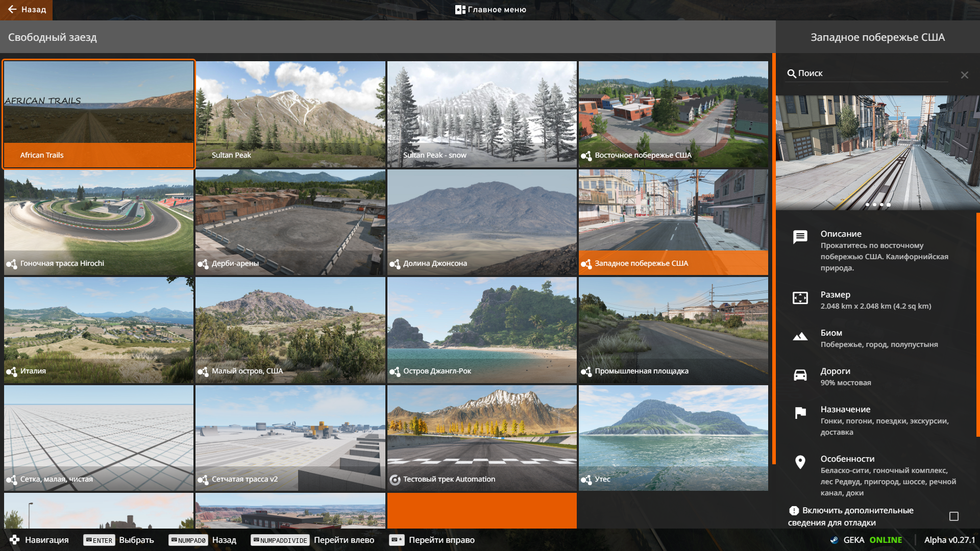Screen dimensions: 980x551
Task: Open the Остров Джангл-Рок map tile
Action: (x=481, y=330)
